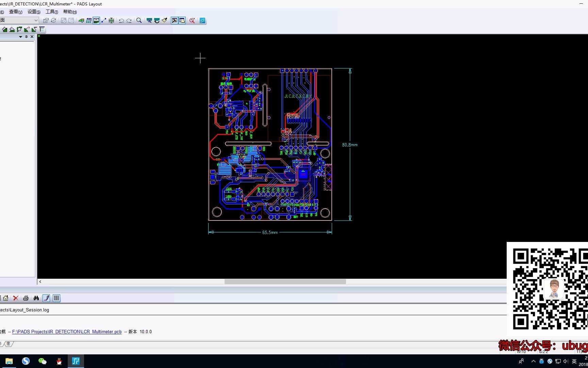Viewport: 588px width, 368px height.
Task: Click the Home icon in output window
Action: pos(5,298)
